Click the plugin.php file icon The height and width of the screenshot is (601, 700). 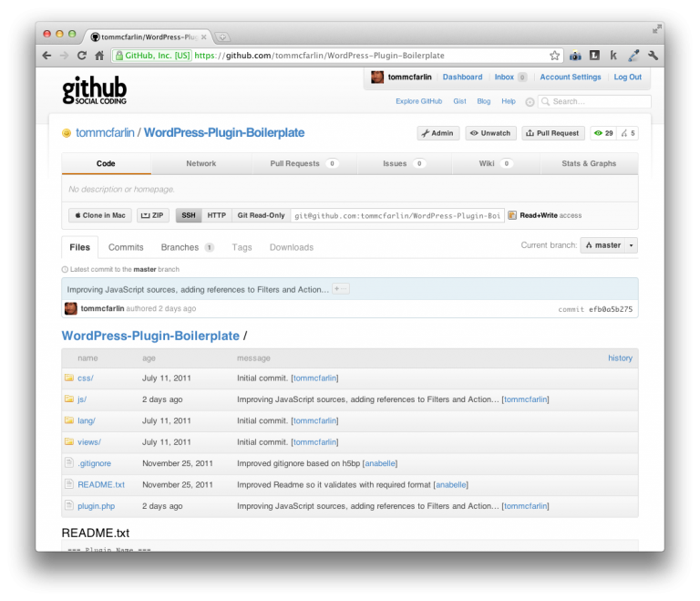pyautogui.click(x=68, y=505)
